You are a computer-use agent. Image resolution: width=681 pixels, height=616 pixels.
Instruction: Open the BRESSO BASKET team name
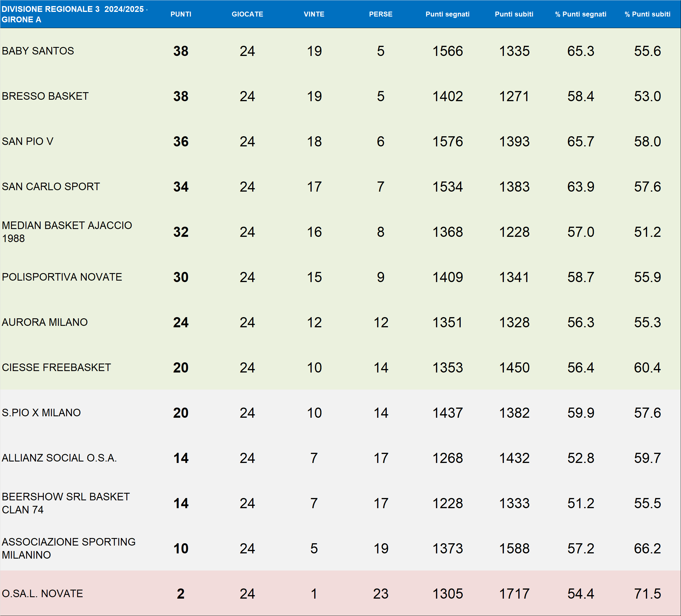(x=45, y=96)
